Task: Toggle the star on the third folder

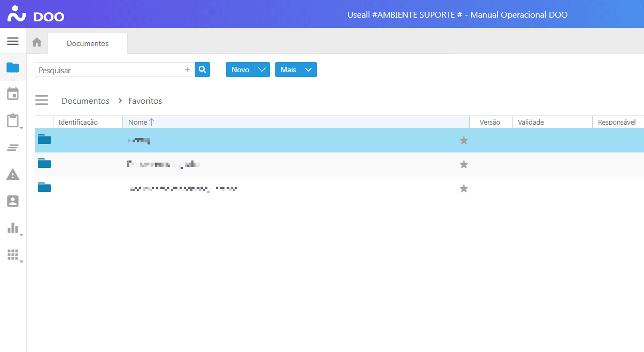Action: [464, 188]
